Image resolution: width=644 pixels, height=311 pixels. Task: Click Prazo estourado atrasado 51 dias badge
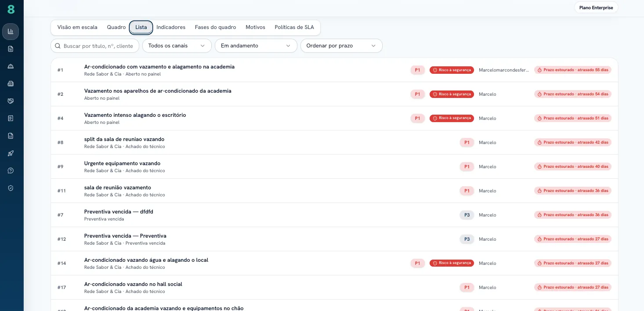573,118
